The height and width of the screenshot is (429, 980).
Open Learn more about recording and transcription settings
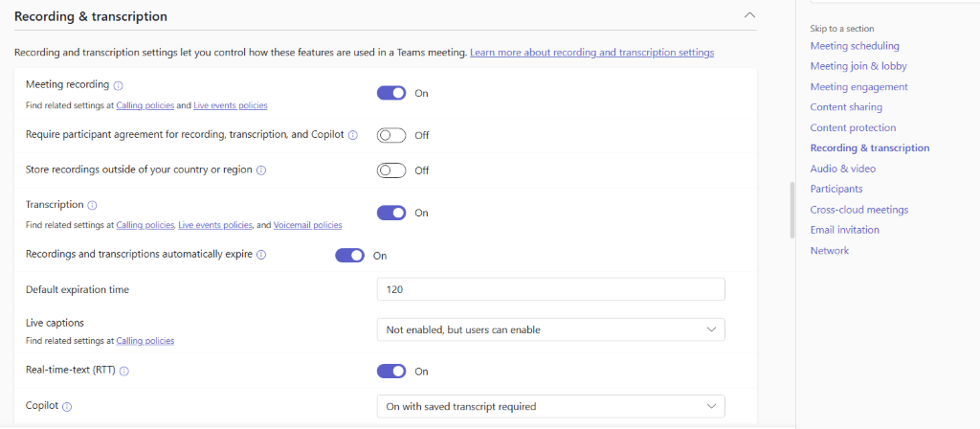pos(591,53)
